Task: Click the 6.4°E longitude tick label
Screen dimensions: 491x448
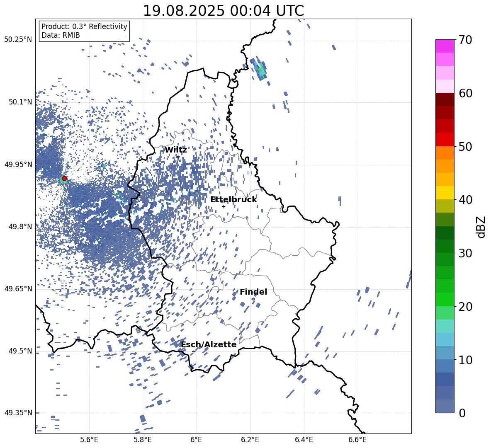Action: click(304, 440)
